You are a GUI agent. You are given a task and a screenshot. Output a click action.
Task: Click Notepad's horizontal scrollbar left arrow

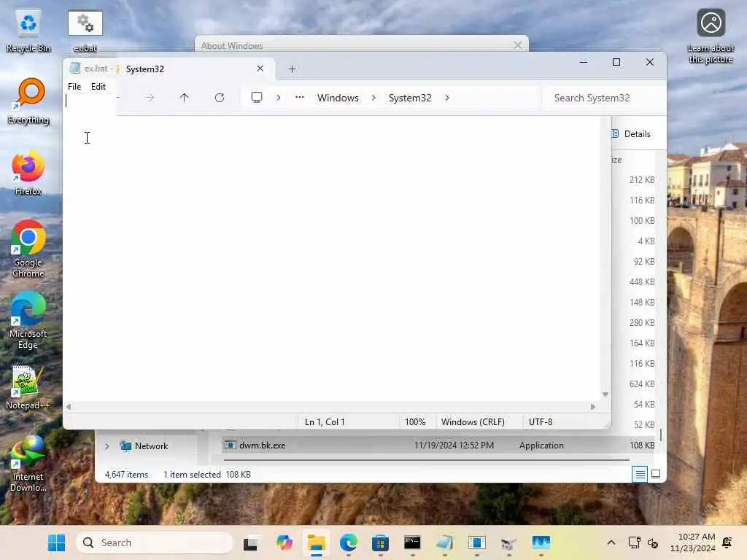(69, 407)
